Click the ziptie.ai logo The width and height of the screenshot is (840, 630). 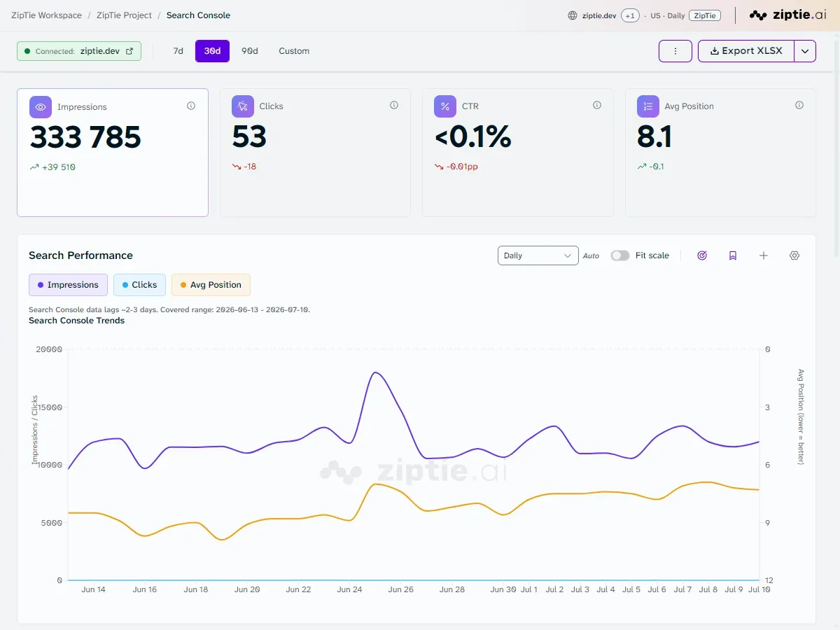(787, 15)
